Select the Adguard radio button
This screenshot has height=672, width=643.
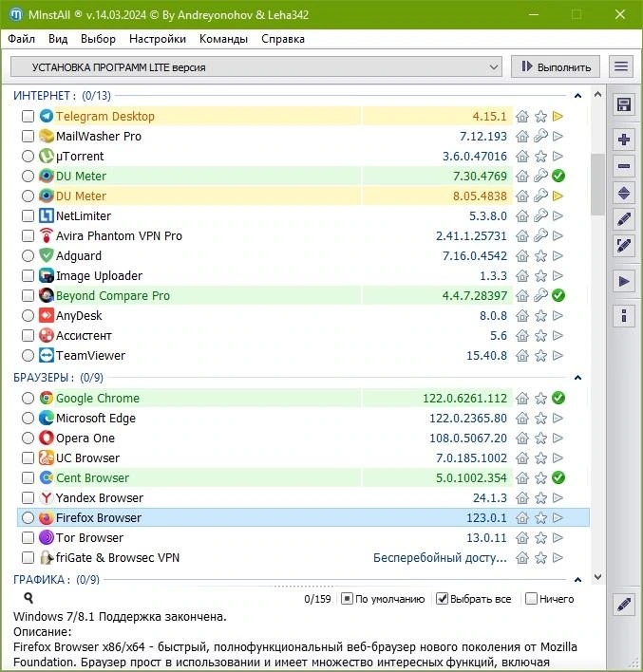pyautogui.click(x=28, y=256)
